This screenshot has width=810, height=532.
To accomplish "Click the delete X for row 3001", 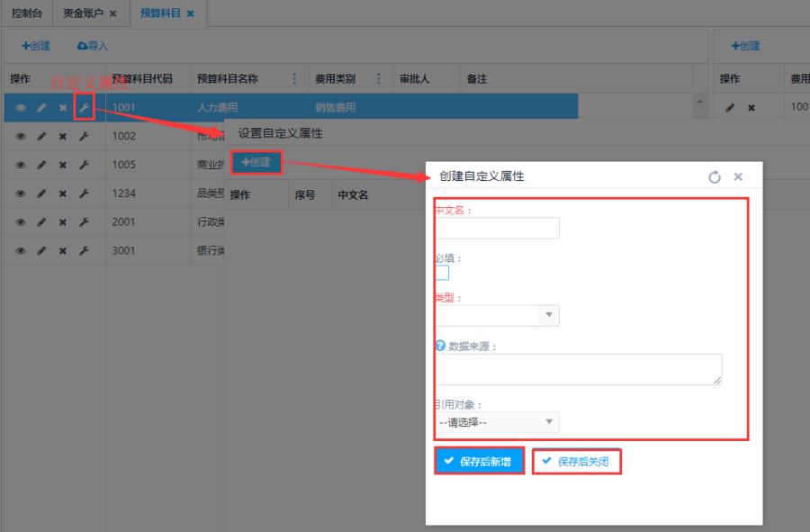I will tap(63, 251).
